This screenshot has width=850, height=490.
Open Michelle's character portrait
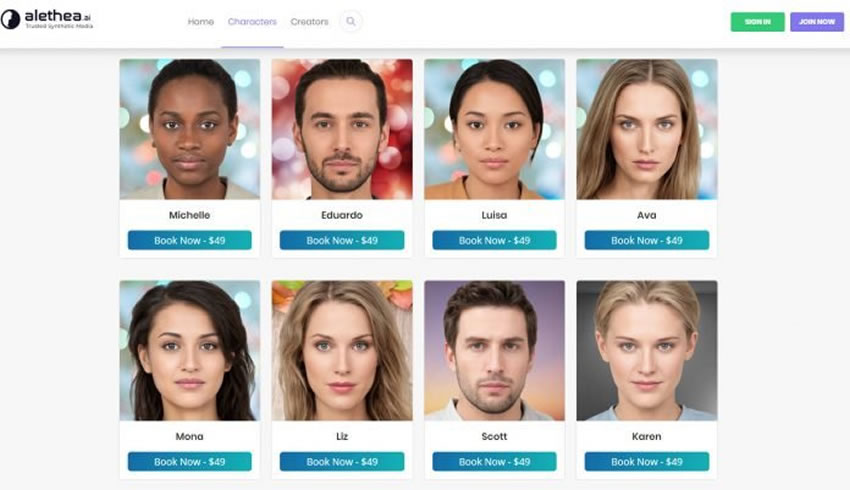pos(190,129)
